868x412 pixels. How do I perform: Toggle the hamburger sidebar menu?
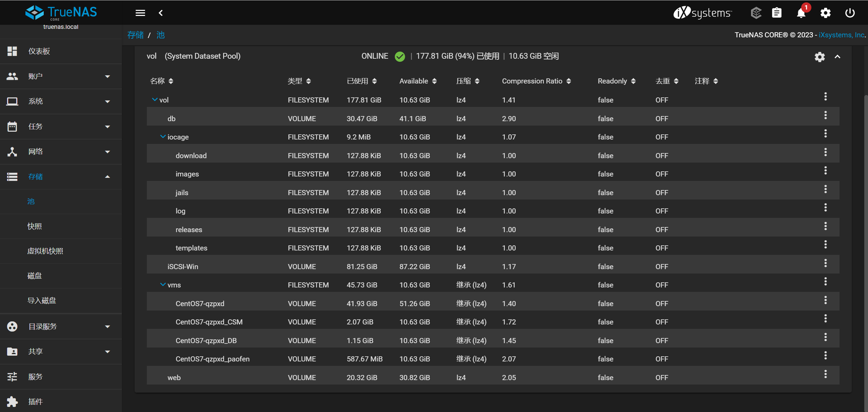[140, 13]
